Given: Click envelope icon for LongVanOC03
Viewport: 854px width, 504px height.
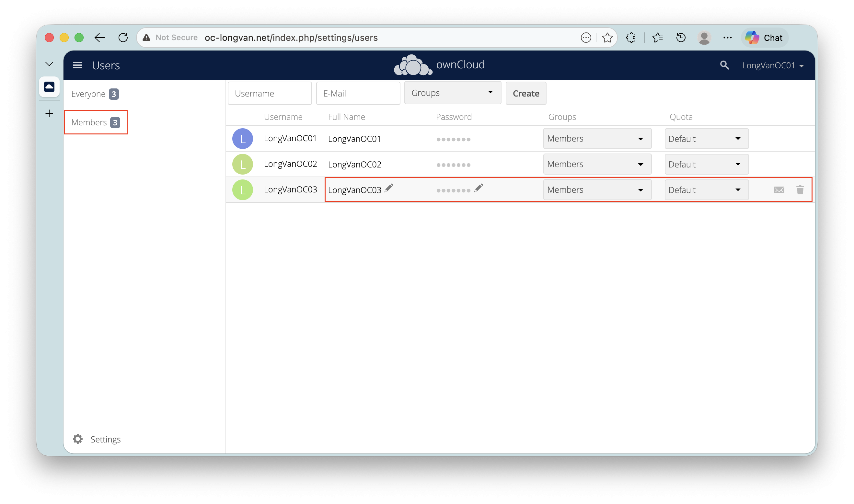Looking at the screenshot, I should (x=779, y=190).
